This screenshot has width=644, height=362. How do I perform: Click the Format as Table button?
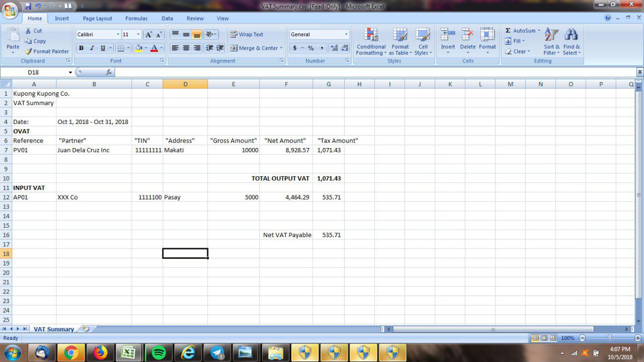[400, 42]
